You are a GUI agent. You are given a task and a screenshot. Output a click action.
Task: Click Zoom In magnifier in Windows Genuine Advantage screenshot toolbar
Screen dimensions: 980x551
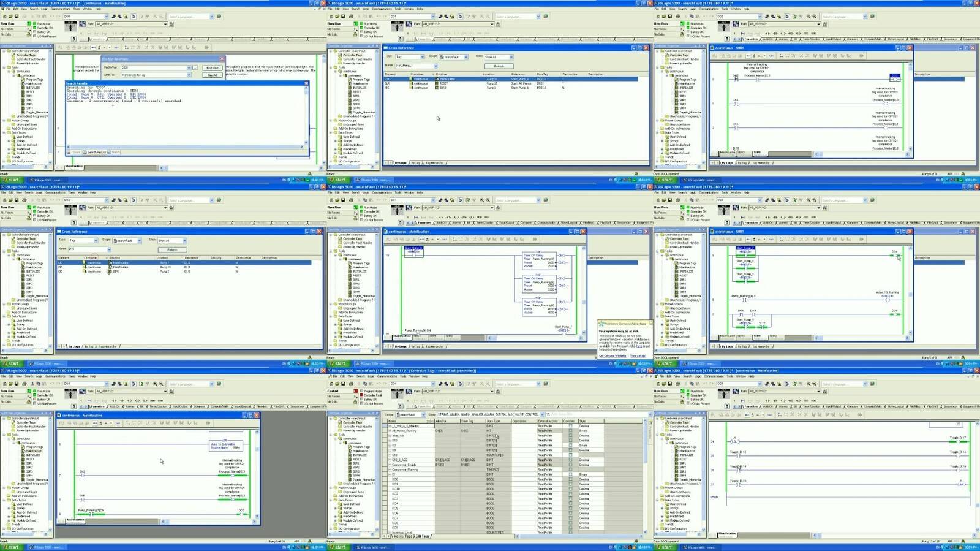[x=481, y=200]
